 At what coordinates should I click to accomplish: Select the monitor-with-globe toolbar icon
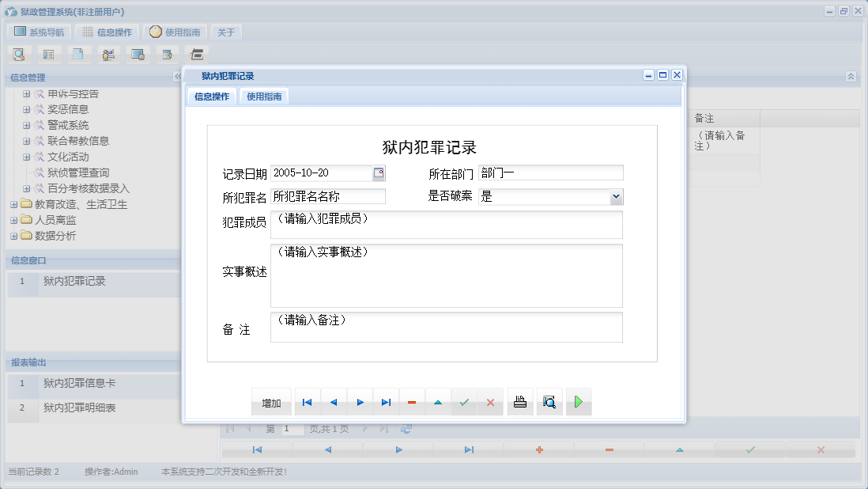(x=138, y=55)
